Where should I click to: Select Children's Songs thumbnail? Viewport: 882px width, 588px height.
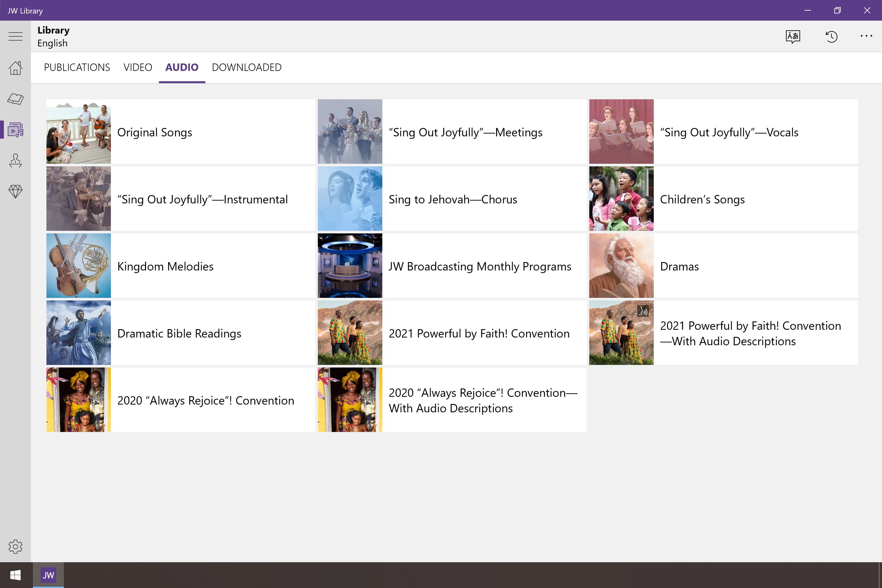pos(621,199)
